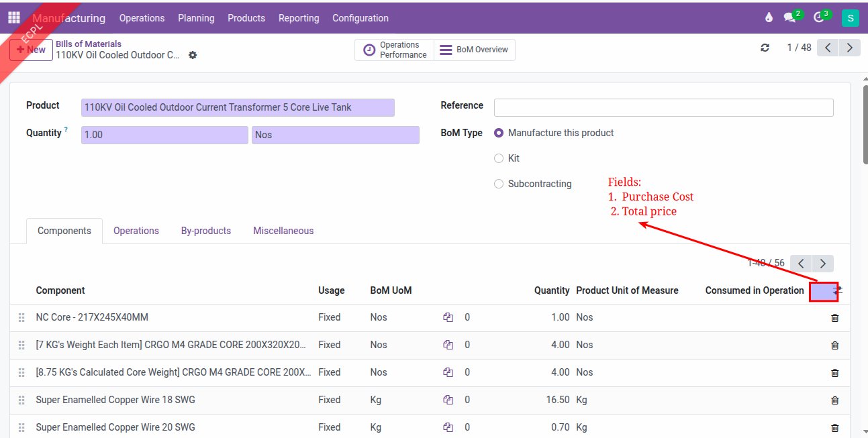Click the BoM Overview button
The height and width of the screenshot is (438, 868).
(x=475, y=50)
